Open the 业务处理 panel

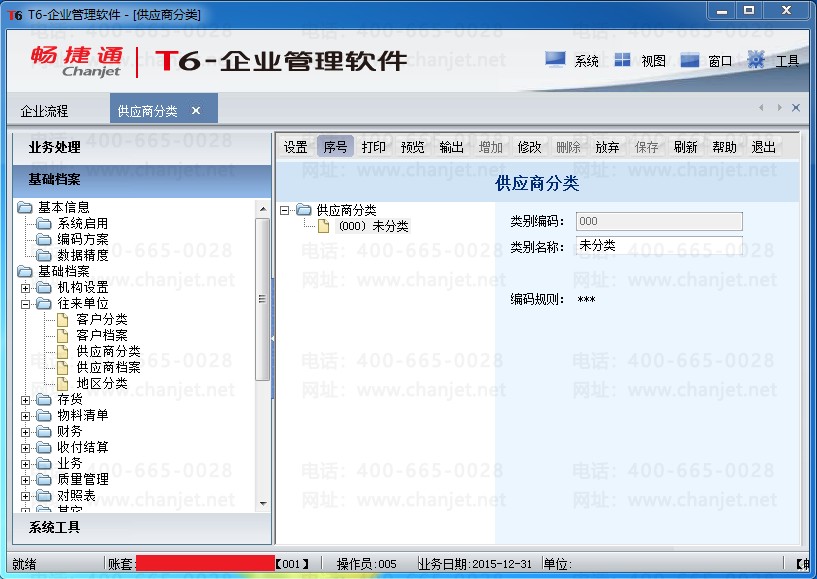(142, 147)
